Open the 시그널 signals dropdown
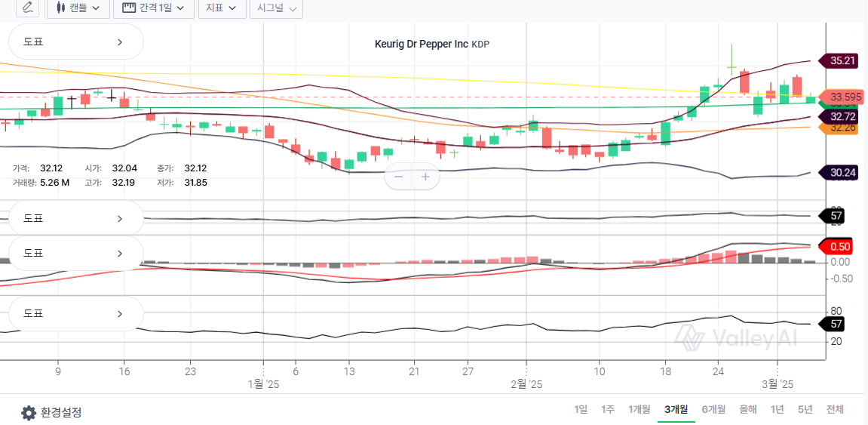Viewport: 868px width, 425px height. coord(276,8)
